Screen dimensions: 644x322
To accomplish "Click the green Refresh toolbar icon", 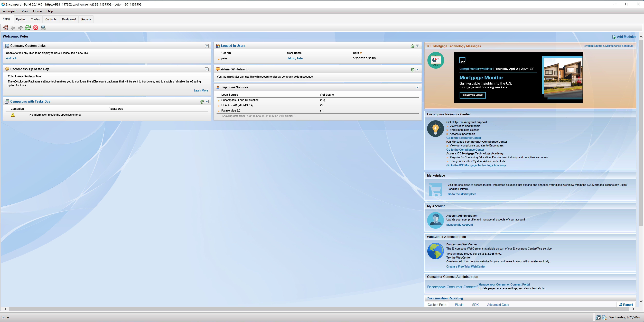I will tap(28, 28).
